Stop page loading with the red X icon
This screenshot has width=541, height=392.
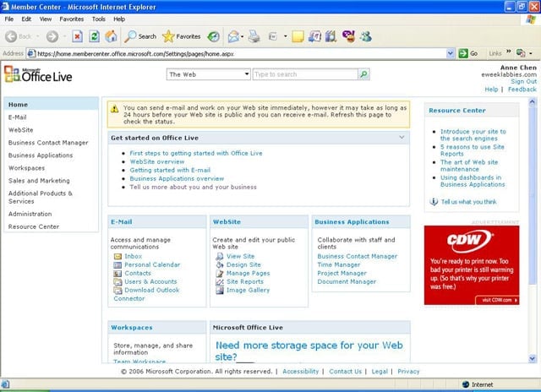(77, 36)
